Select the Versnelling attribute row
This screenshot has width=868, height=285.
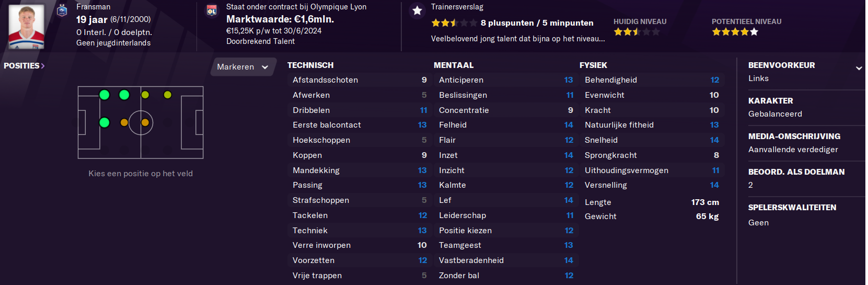coord(652,185)
